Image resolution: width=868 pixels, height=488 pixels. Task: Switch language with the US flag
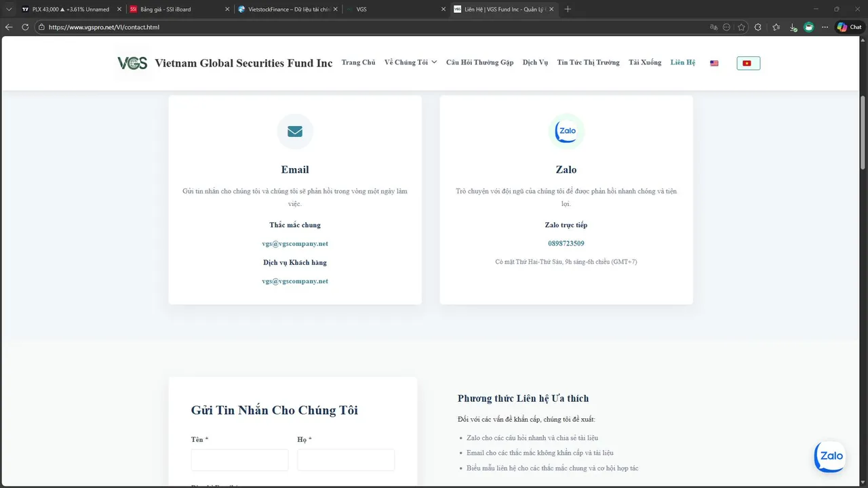click(714, 63)
